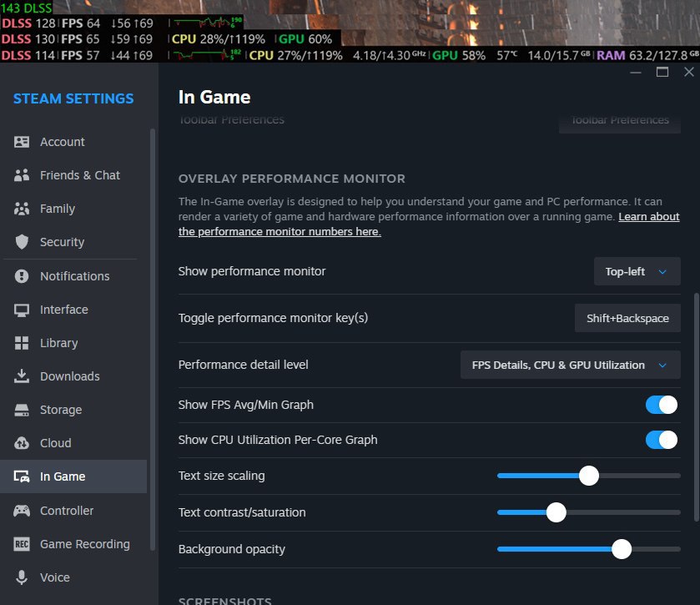
Task: Open the Storage settings section
Action: pos(61,410)
